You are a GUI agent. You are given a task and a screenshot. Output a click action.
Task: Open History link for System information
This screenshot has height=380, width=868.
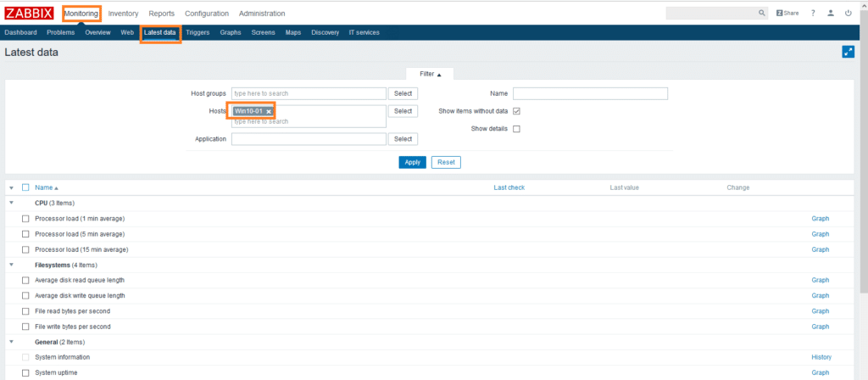pyautogui.click(x=821, y=357)
